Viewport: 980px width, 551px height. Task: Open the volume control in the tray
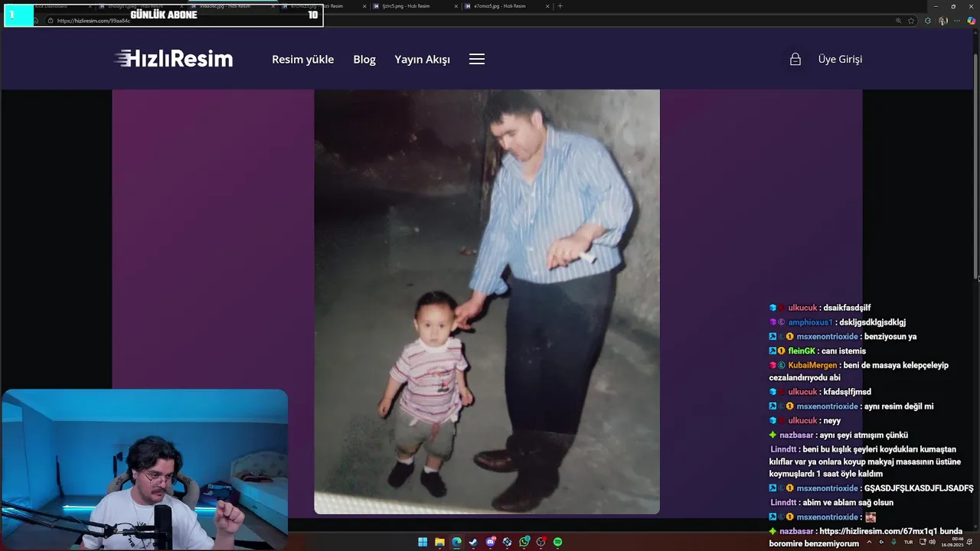(932, 542)
